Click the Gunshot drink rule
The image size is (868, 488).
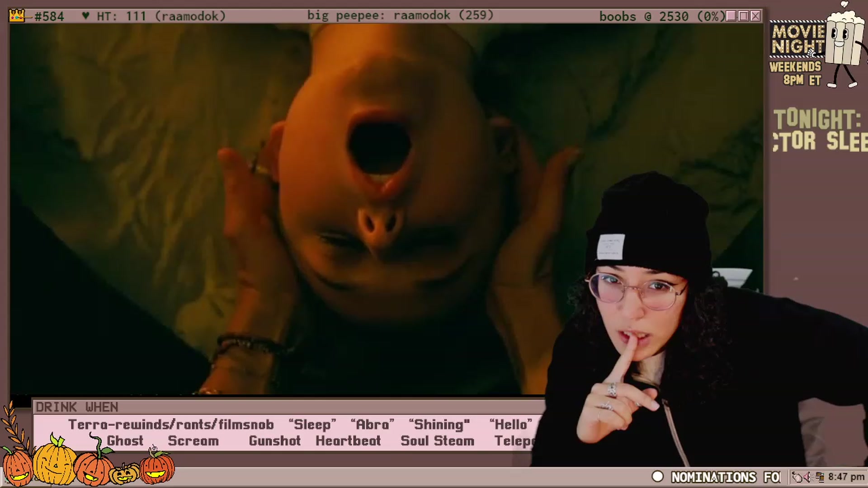pyautogui.click(x=274, y=441)
